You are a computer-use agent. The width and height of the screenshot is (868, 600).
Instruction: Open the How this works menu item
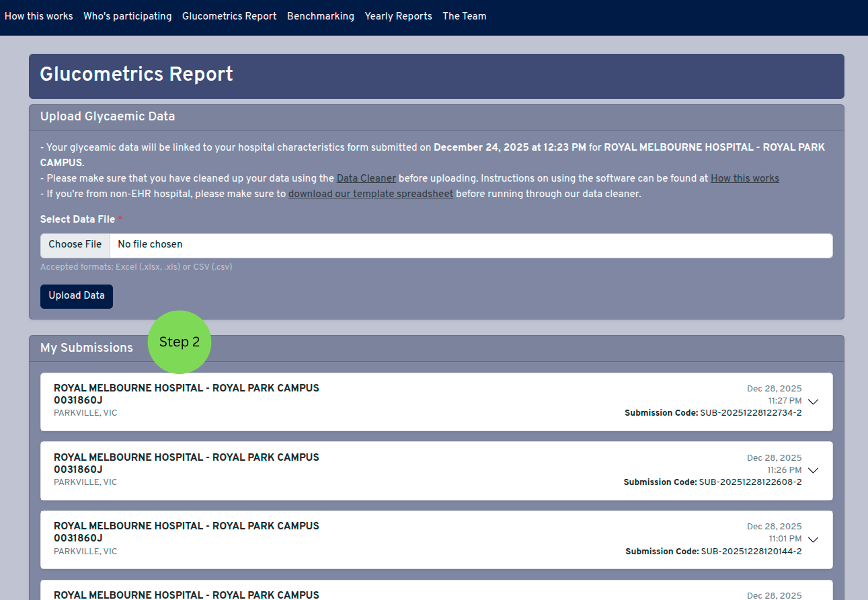click(x=38, y=16)
